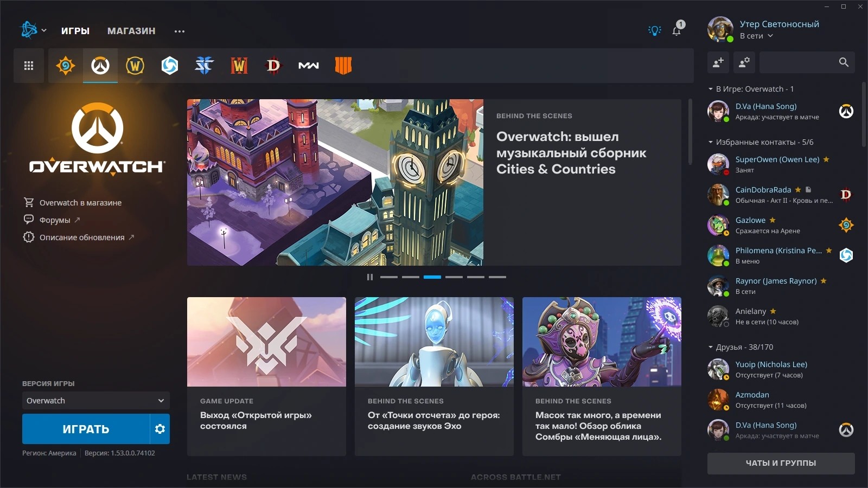
Task: Click the notifications bell icon
Action: click(676, 31)
